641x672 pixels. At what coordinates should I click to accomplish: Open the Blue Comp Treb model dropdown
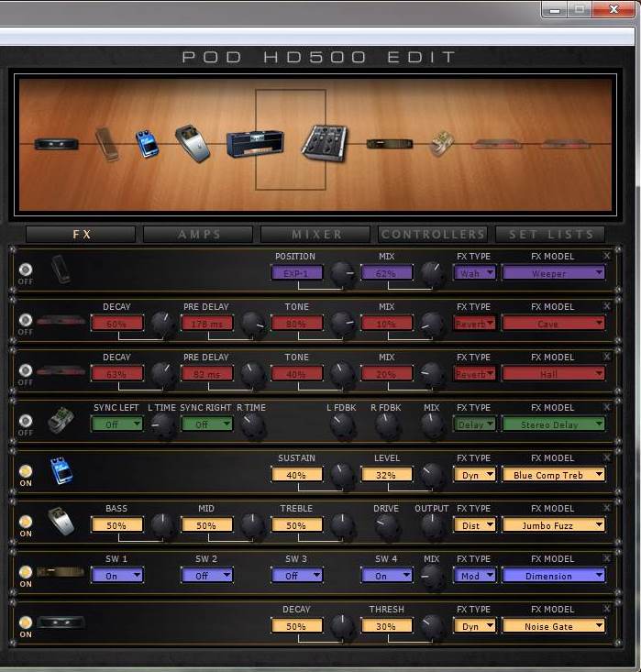[x=554, y=475]
